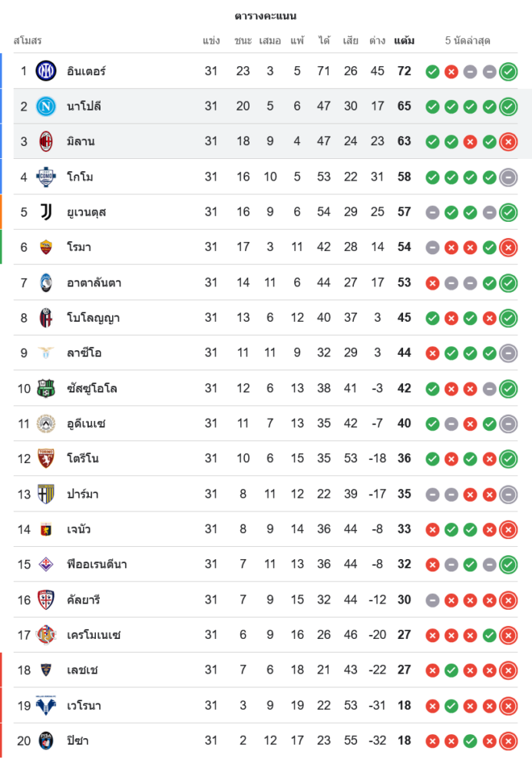Click the Sassuolo crest
The image size is (532, 768).
pos(46,389)
